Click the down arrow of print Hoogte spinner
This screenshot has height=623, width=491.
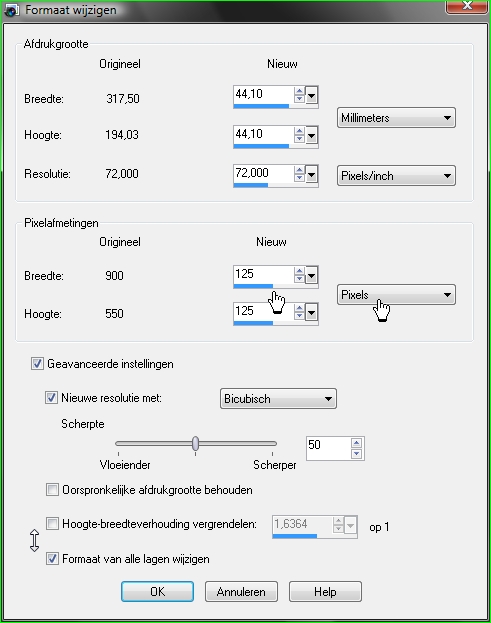coord(299,139)
